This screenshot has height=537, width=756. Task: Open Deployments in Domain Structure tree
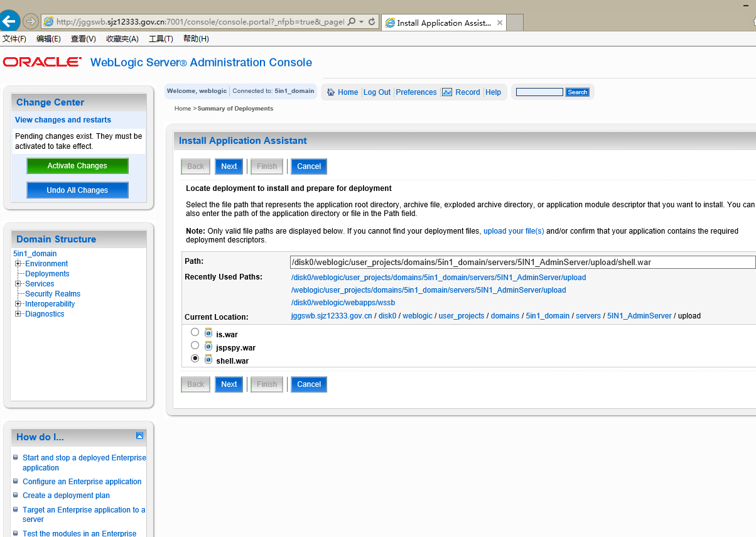point(47,274)
